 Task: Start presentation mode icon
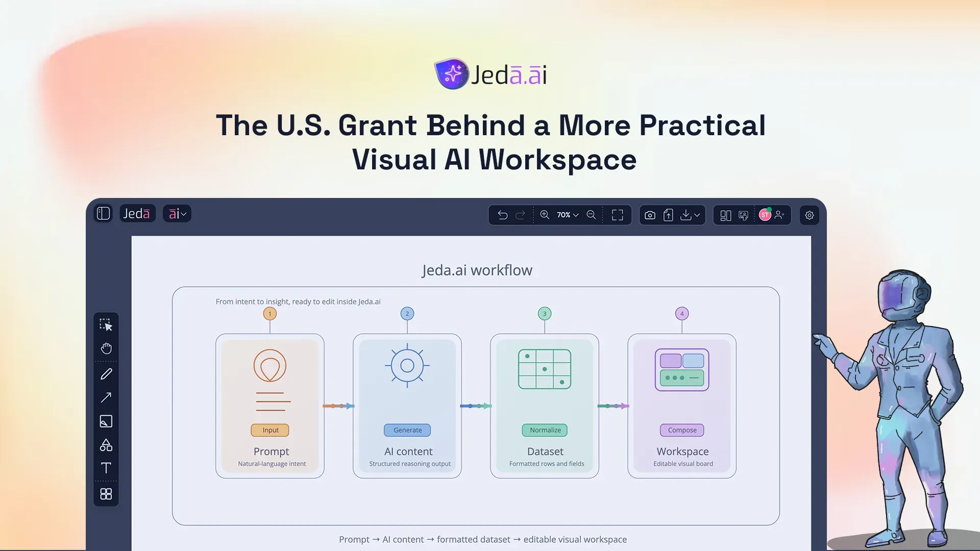(x=743, y=215)
